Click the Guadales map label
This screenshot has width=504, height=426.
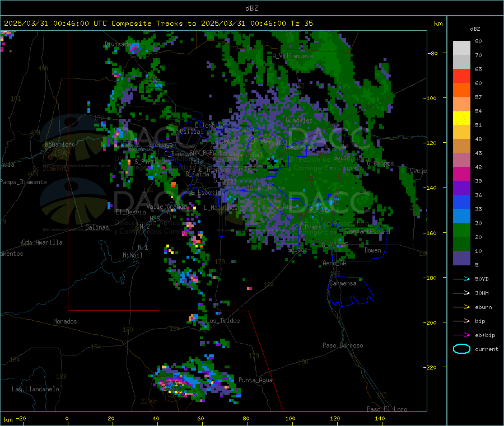(299, 120)
